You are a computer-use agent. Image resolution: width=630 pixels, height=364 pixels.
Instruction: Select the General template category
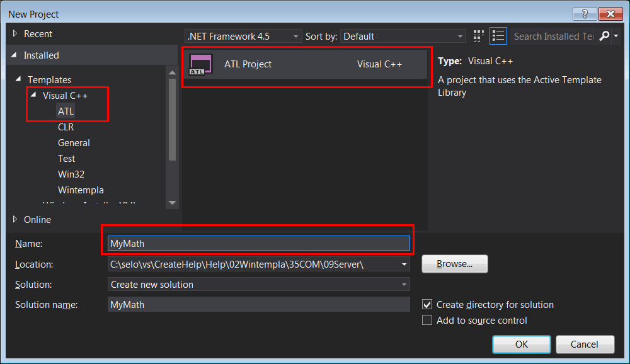pyautogui.click(x=74, y=142)
